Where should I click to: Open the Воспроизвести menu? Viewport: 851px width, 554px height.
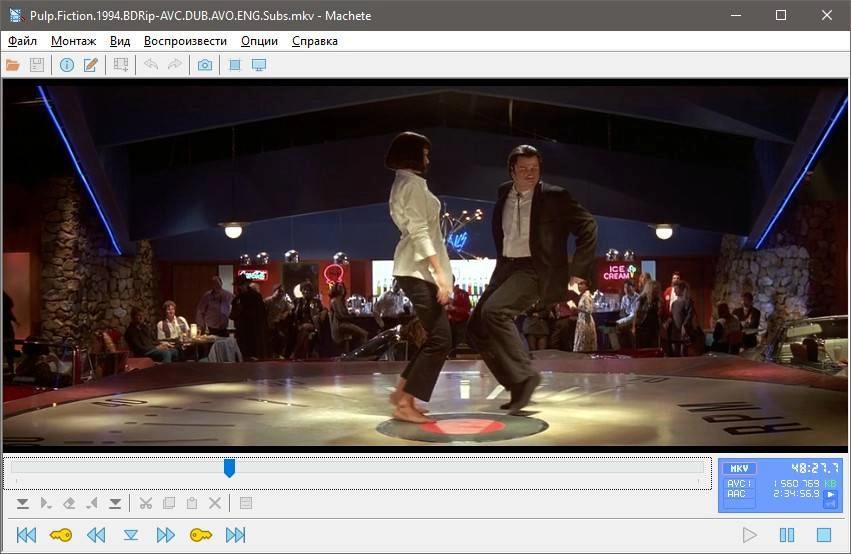click(185, 41)
